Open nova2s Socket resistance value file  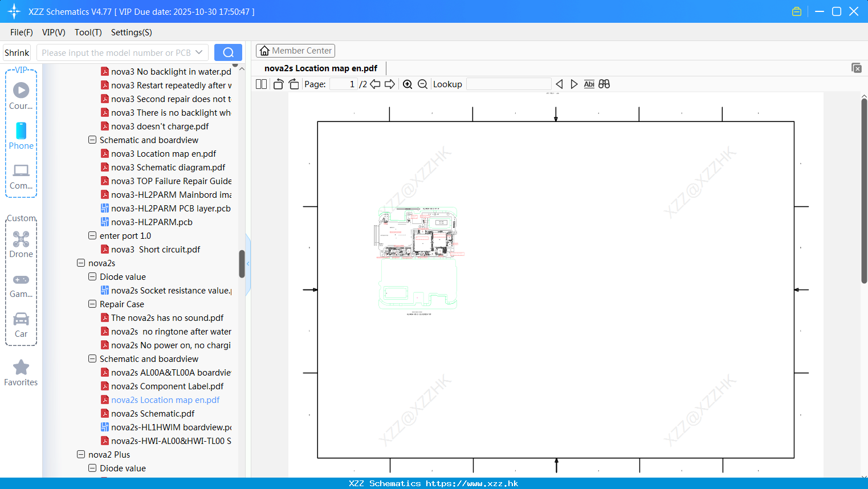click(171, 291)
